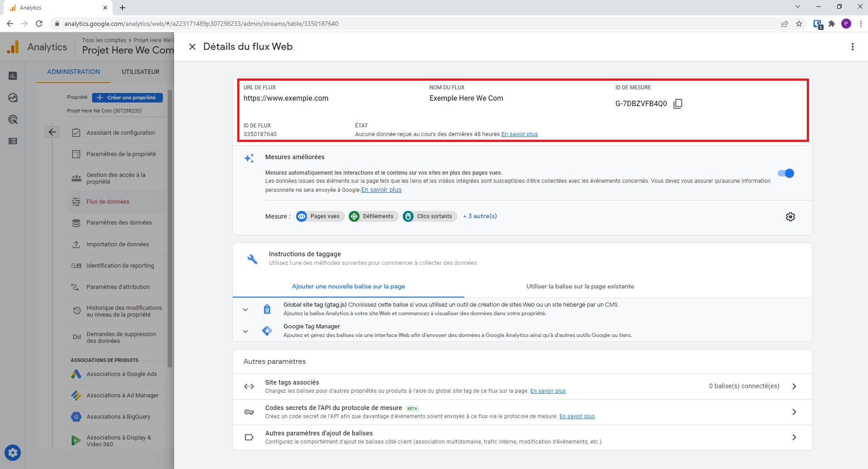This screenshot has height=469, width=868.
Task: Close the Détails du flux Web panel
Action: click(x=192, y=47)
